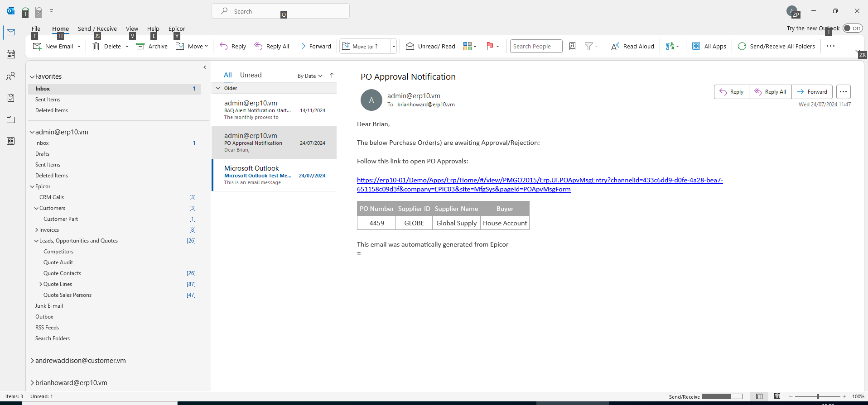Click the Search People field
Image resolution: width=868 pixels, height=405 pixels.
click(536, 46)
